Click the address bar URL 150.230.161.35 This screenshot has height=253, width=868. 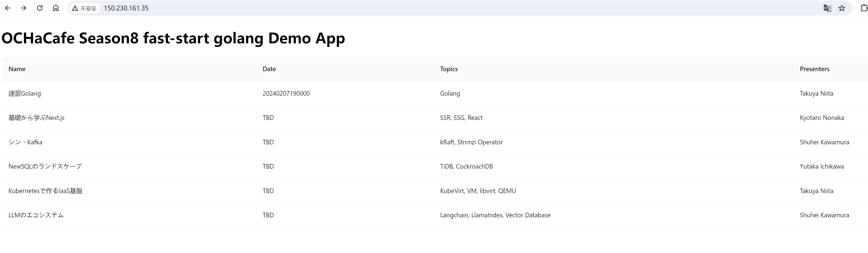coord(126,8)
